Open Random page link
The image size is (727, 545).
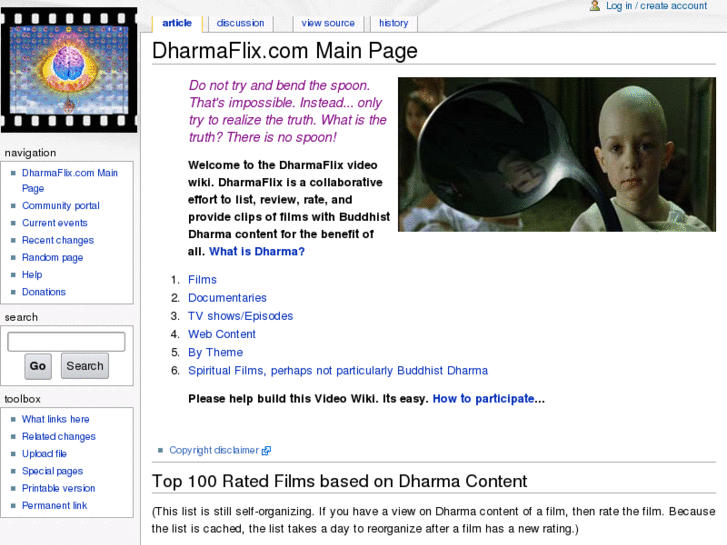click(52, 257)
